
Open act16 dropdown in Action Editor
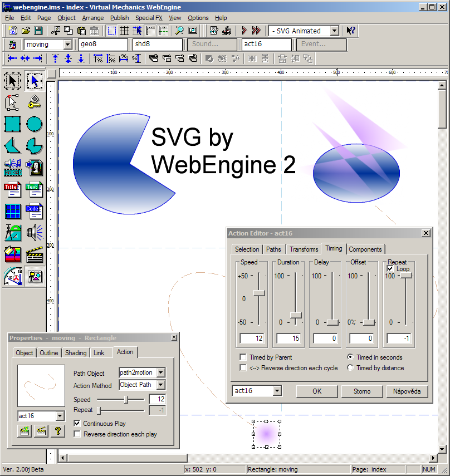277,391
